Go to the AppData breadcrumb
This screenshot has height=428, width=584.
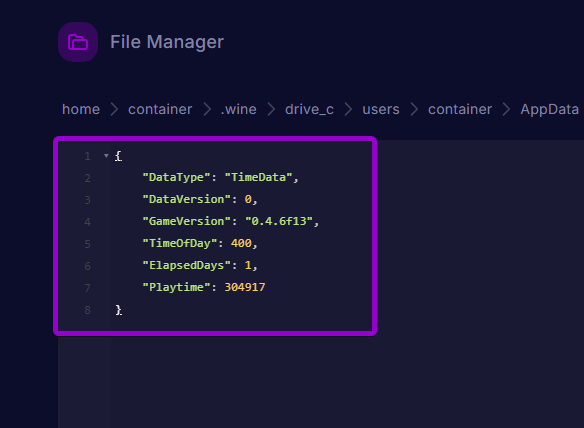(549, 109)
